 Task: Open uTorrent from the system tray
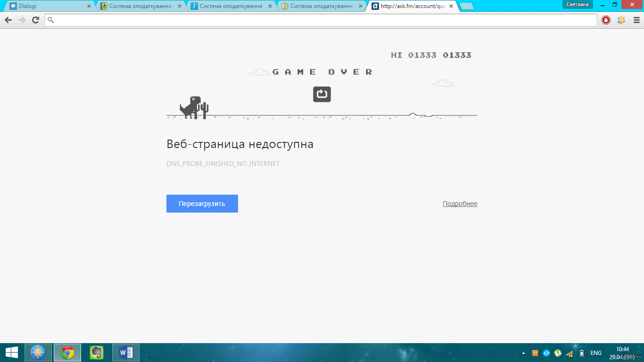pyautogui.click(x=558, y=353)
